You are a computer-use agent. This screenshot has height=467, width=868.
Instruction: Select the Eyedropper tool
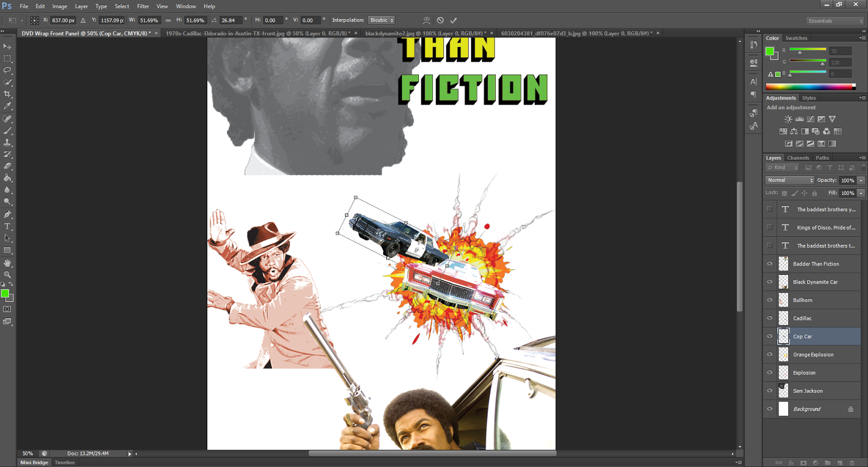click(8, 106)
